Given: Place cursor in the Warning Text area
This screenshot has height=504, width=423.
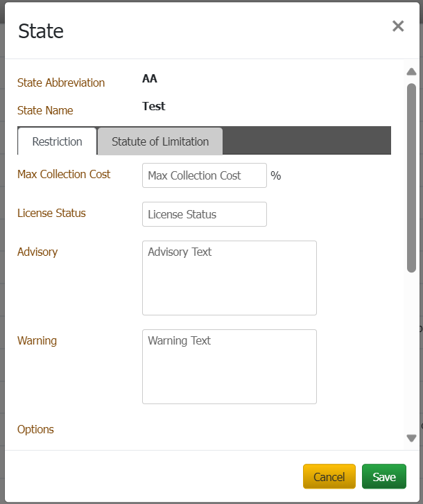Looking at the screenshot, I should (229, 367).
